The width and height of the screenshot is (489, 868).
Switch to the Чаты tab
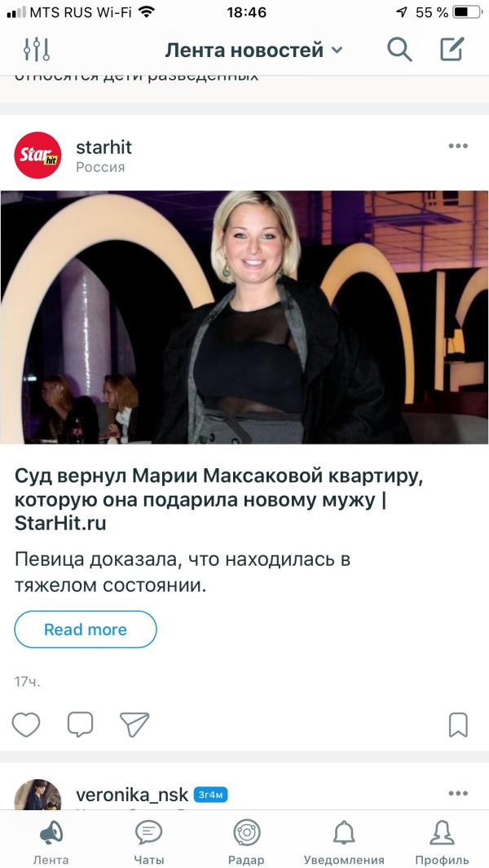149,843
